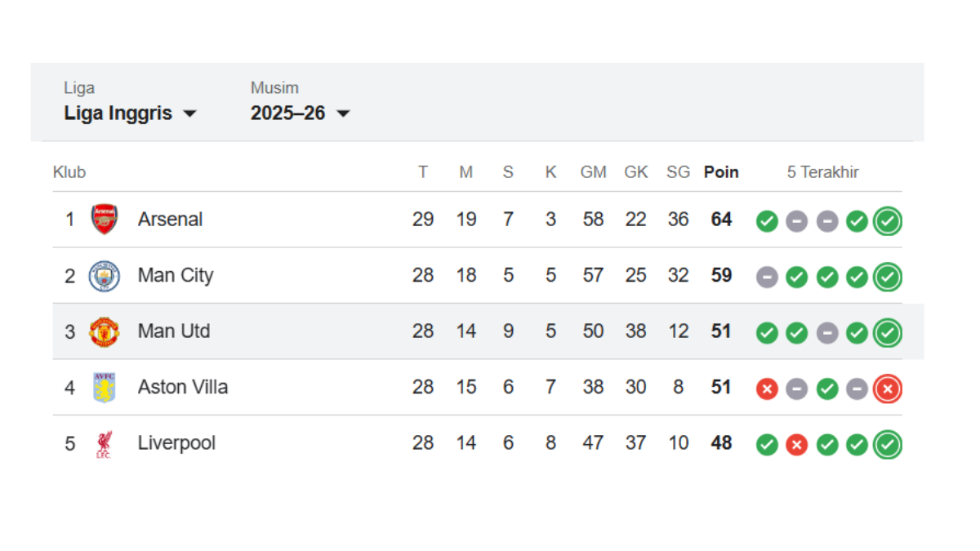
Task: Click the 5 Terakhir column header
Action: coord(822,172)
